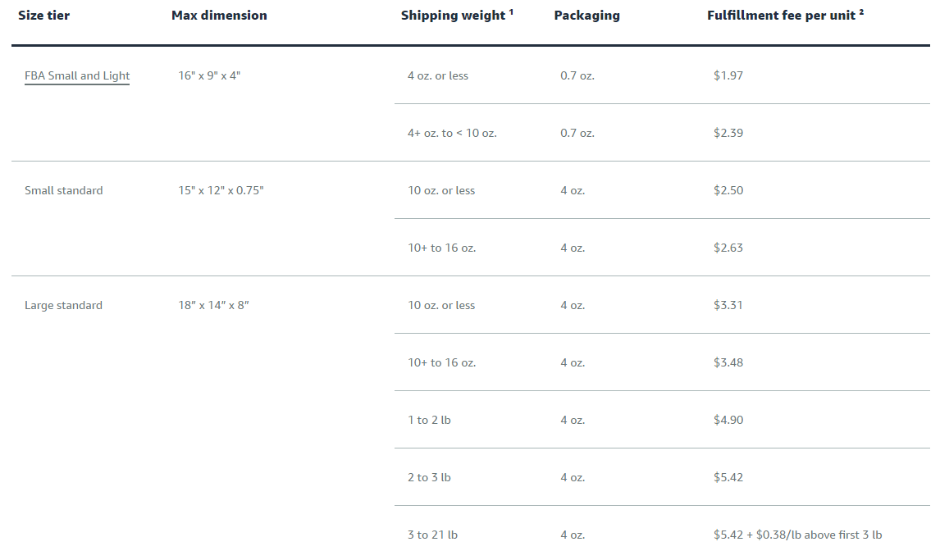Click the 1 to 2 lb weight cell
940x560 pixels.
click(x=429, y=420)
